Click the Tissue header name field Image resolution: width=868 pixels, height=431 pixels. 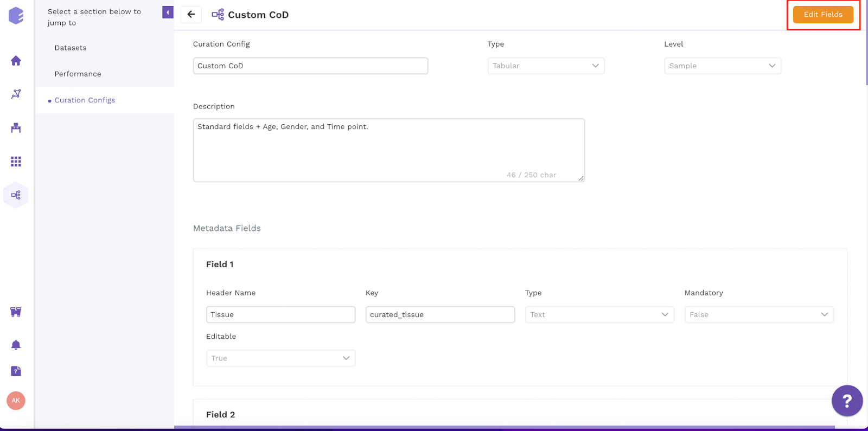[280, 314]
